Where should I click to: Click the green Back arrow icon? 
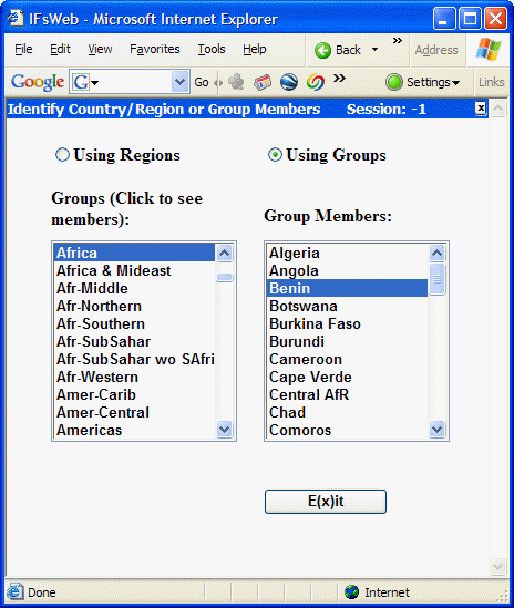323,50
